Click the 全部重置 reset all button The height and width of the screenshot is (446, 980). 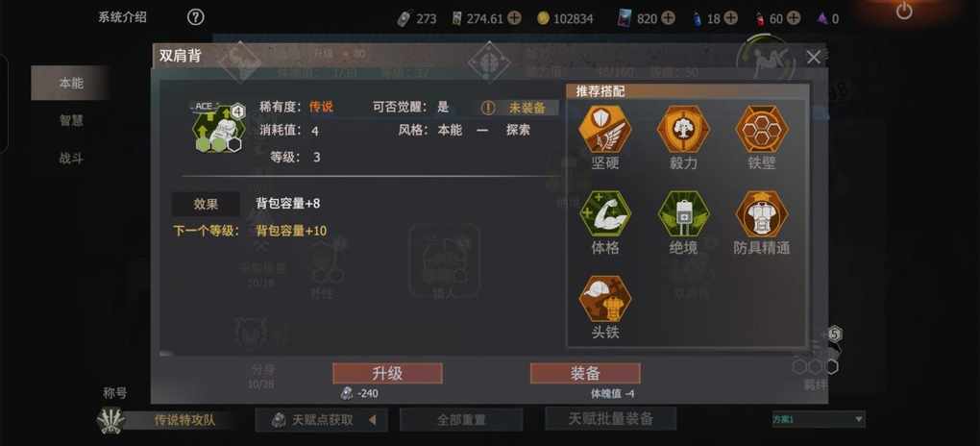pyautogui.click(x=461, y=420)
